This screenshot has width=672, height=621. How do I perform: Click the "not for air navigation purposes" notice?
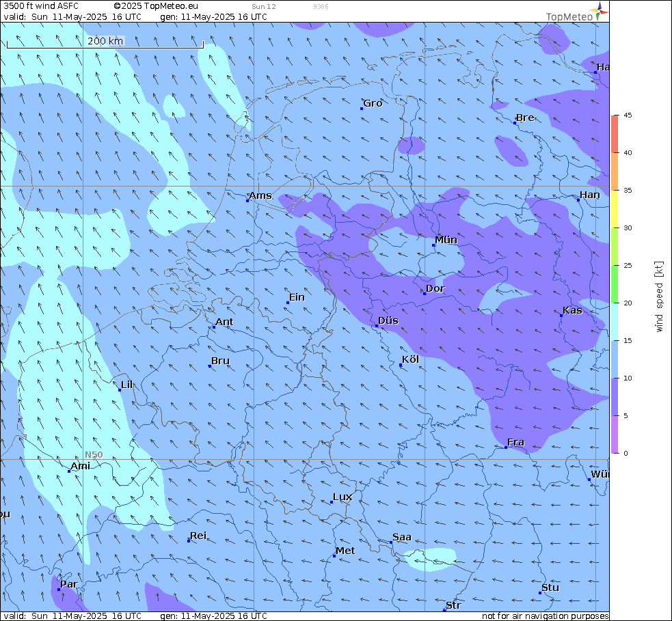pos(545,616)
